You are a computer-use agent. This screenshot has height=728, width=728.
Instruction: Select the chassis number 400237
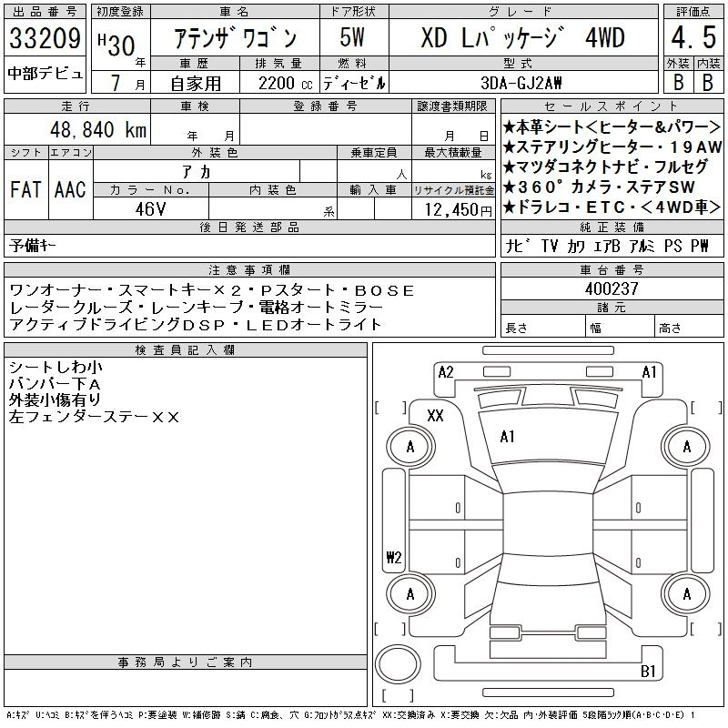612,288
